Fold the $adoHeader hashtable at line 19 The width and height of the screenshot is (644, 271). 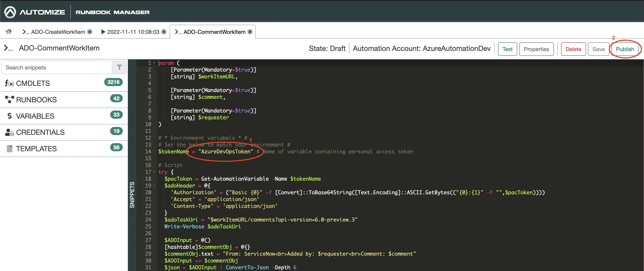coord(154,186)
